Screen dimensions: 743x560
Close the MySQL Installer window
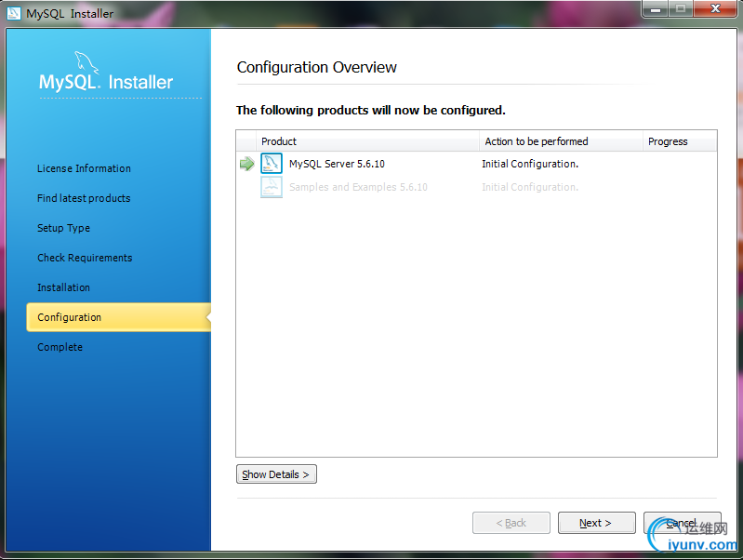tap(715, 8)
